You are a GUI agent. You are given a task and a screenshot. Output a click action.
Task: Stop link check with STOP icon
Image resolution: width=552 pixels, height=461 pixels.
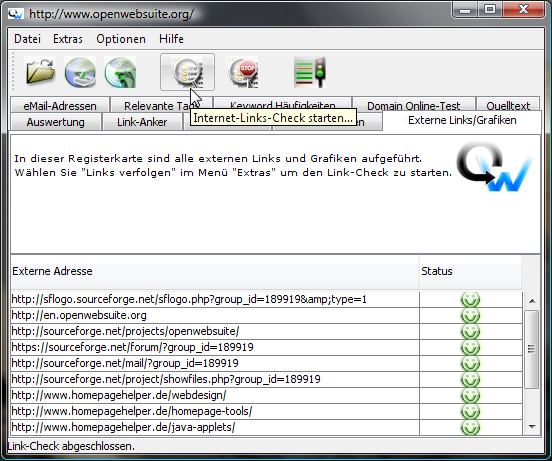tap(243, 72)
